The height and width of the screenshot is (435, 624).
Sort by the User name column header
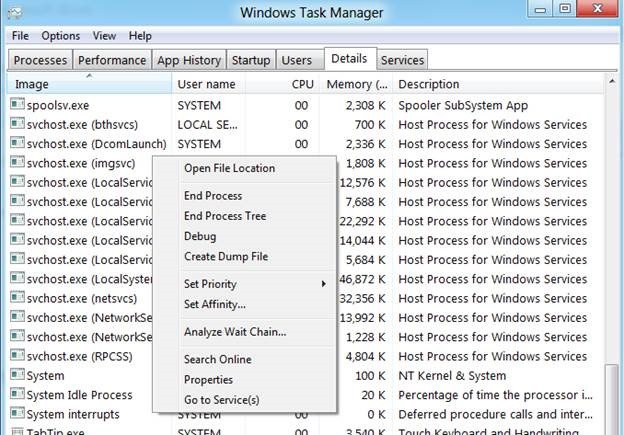coord(209,84)
